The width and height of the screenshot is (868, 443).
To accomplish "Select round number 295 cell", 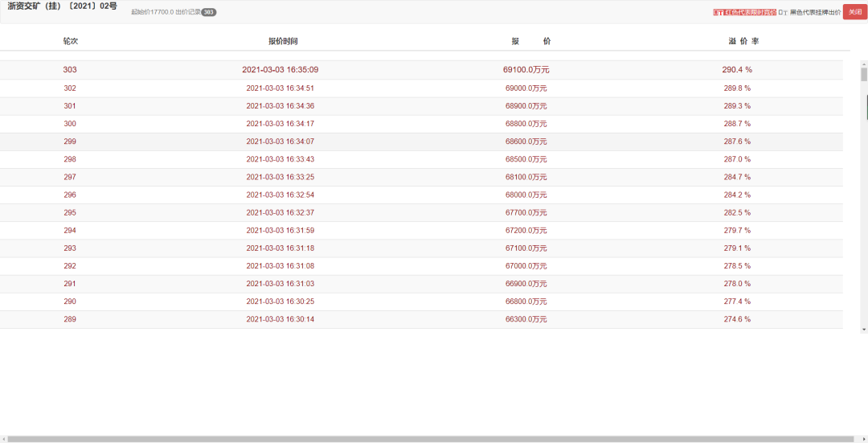I will pyautogui.click(x=70, y=212).
